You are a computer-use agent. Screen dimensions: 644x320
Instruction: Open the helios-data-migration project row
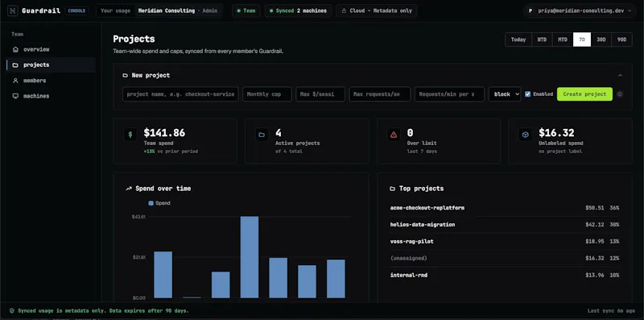[x=505, y=225]
